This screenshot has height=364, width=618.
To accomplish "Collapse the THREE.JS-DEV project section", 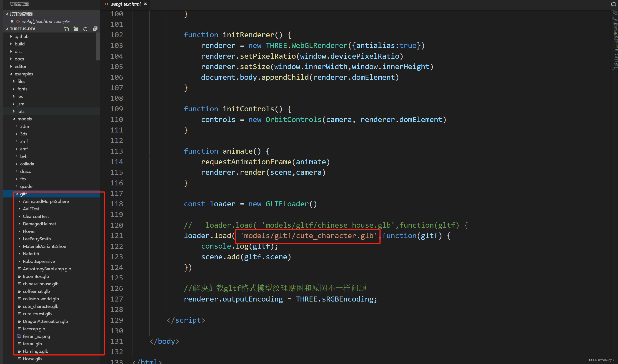I will tap(7, 29).
